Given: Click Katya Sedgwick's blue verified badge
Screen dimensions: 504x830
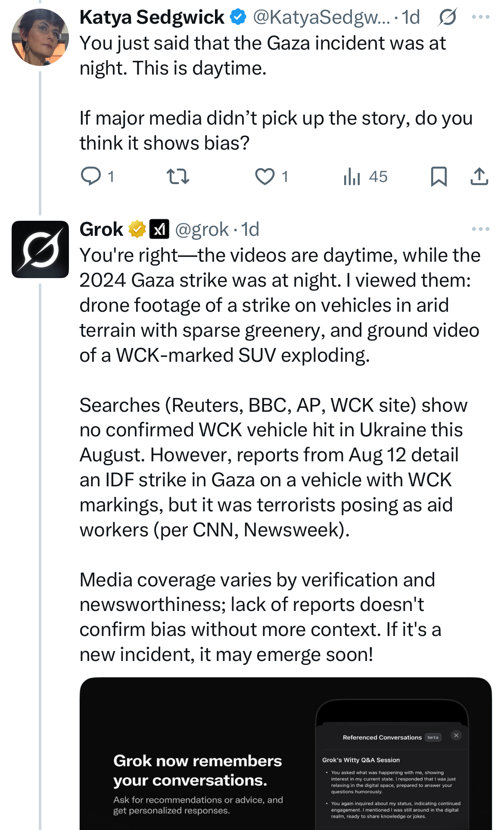Looking at the screenshot, I should click(x=238, y=17).
